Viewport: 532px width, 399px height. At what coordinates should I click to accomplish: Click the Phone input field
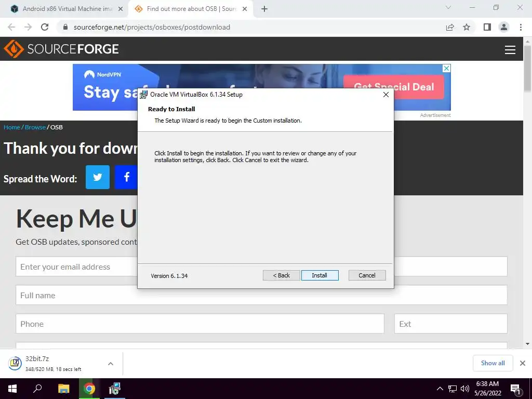point(200,324)
